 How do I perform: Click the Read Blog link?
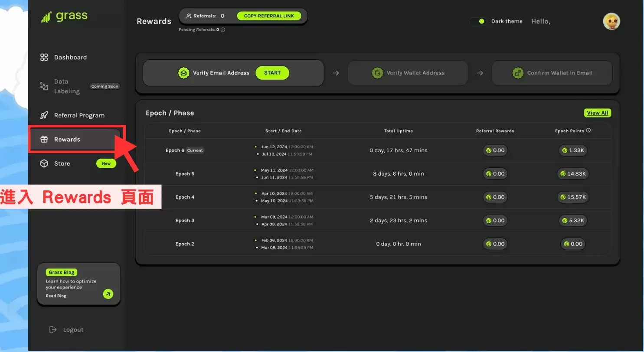pos(56,296)
